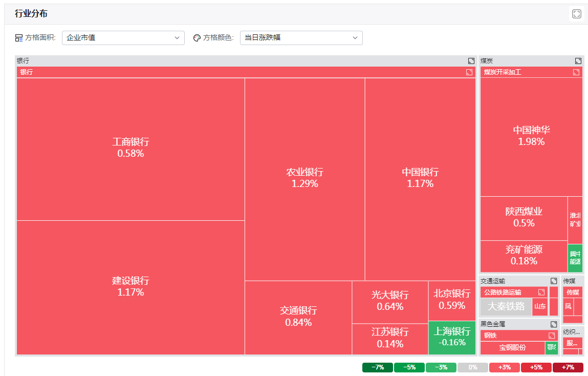Click the +5% red legend swatch
Viewport: 588px width, 376px height.
[x=536, y=367]
